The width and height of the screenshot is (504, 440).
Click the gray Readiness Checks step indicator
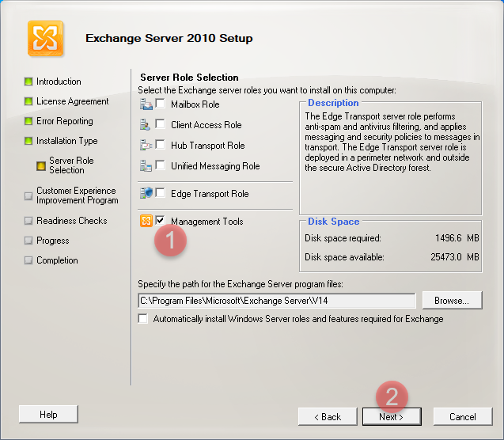click(28, 221)
